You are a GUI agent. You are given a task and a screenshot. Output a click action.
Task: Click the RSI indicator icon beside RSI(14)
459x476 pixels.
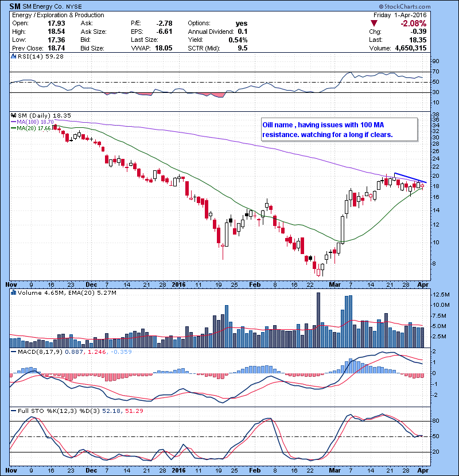coord(13,56)
